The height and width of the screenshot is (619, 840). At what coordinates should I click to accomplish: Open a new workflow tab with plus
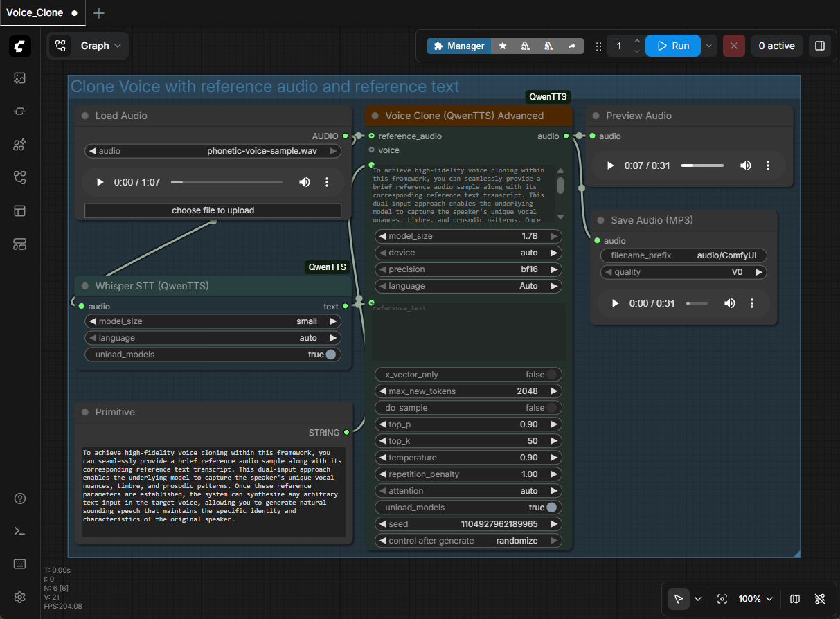click(x=99, y=13)
